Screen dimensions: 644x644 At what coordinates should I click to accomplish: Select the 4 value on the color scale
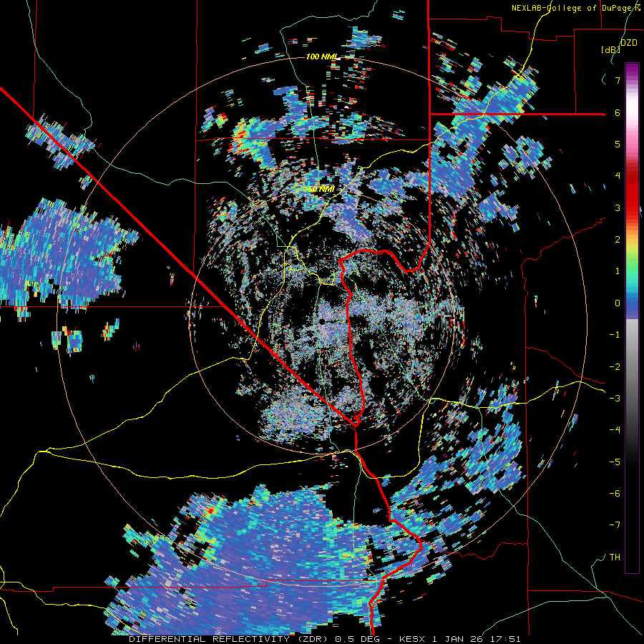618,176
